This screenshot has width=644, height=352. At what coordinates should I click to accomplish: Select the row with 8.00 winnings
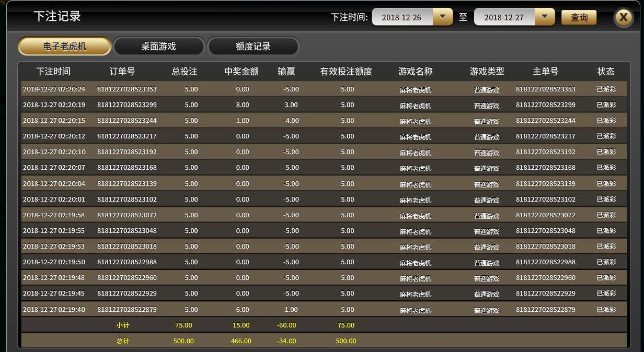click(242, 105)
